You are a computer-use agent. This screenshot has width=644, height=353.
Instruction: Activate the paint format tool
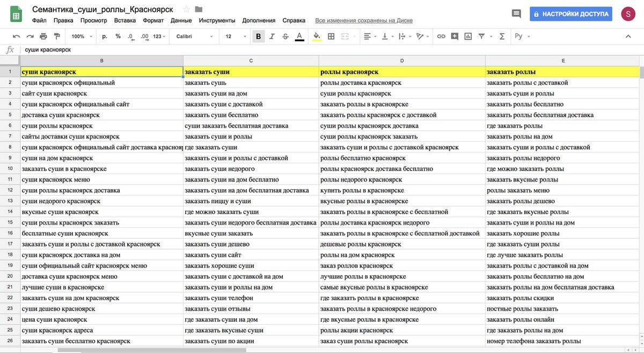[57, 37]
